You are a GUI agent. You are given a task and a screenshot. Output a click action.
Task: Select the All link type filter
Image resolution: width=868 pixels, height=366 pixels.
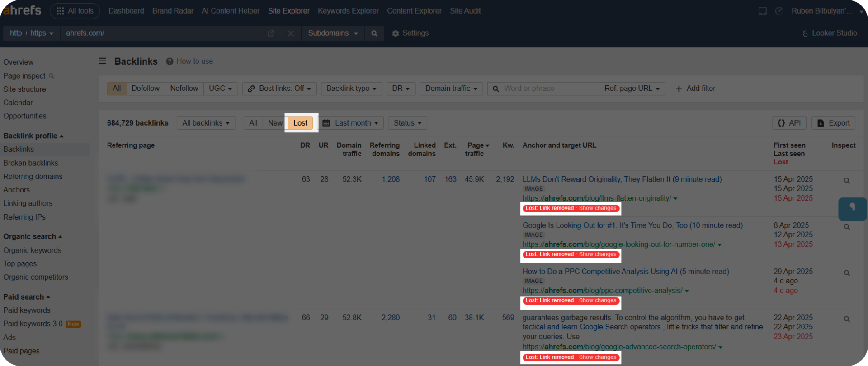pyautogui.click(x=117, y=89)
